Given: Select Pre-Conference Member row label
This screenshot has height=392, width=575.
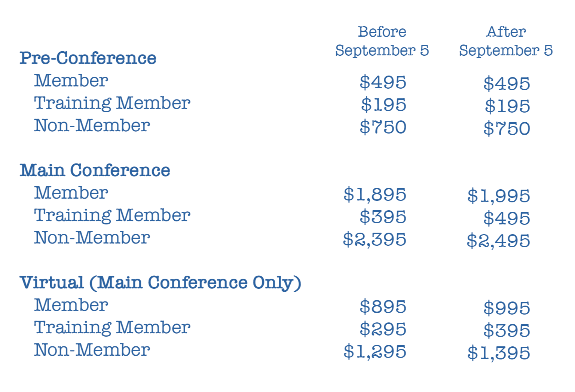Looking at the screenshot, I should coord(71,80).
